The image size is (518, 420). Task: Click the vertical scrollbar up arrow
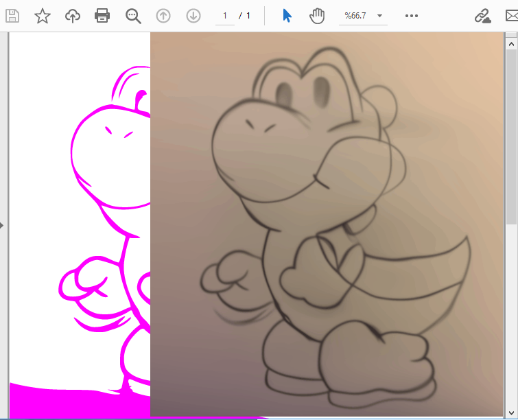pyautogui.click(x=511, y=44)
